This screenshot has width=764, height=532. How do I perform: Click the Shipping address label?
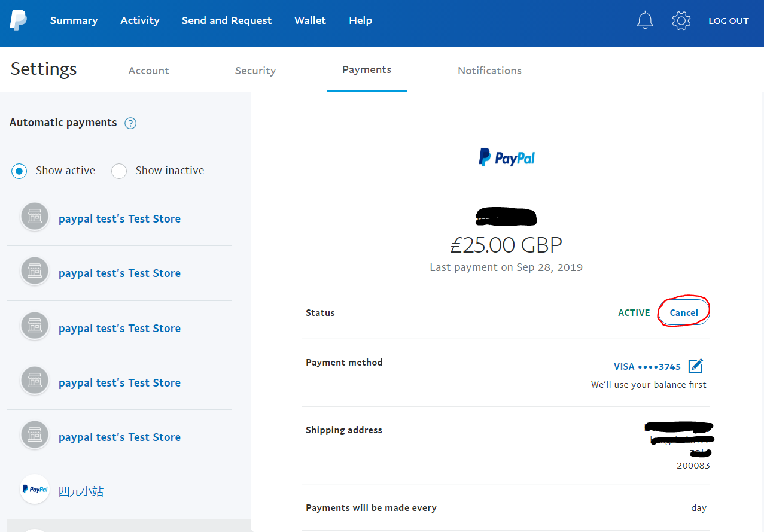(x=344, y=430)
